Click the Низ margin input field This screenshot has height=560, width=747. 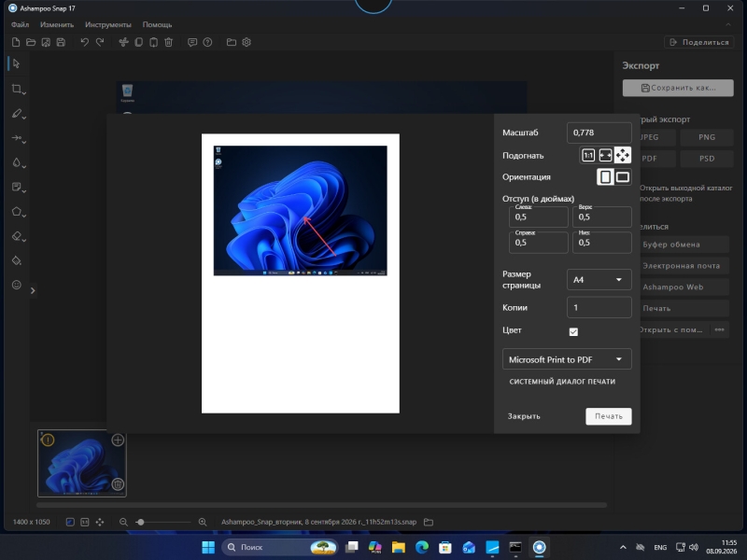click(x=602, y=243)
